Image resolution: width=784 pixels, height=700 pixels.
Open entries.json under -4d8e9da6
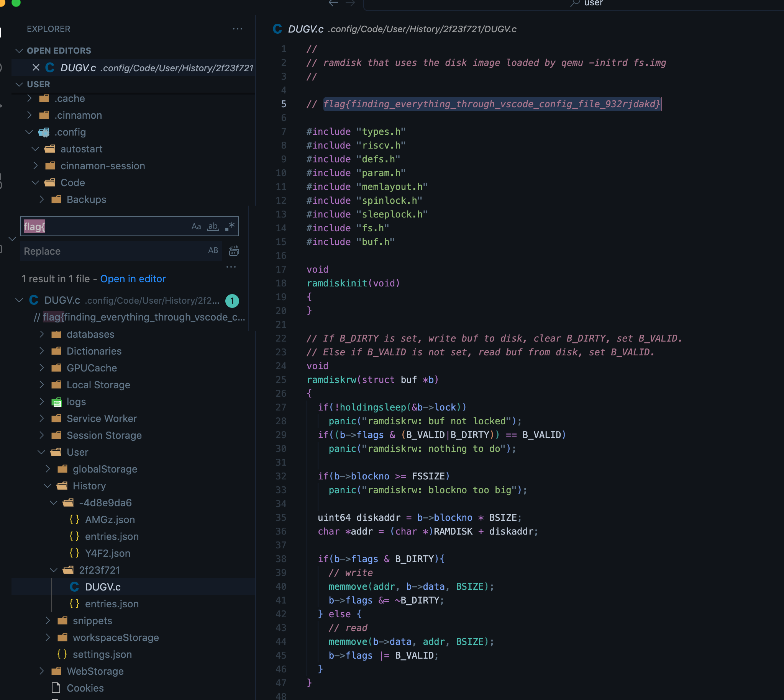(x=112, y=536)
